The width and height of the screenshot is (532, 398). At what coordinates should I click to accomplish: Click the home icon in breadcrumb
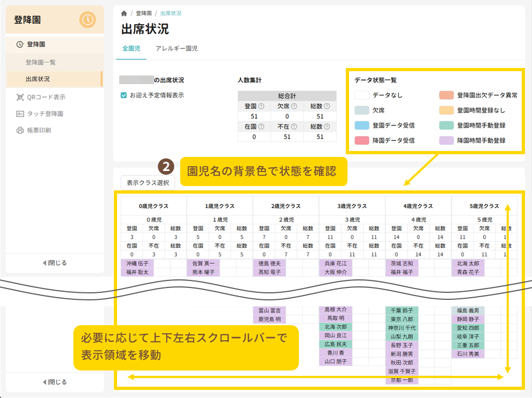point(124,12)
